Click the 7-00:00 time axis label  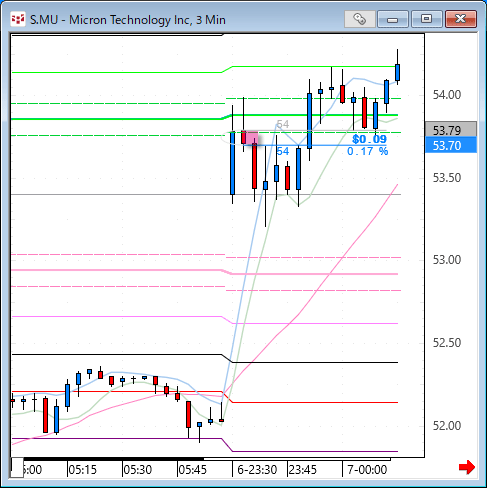click(367, 470)
